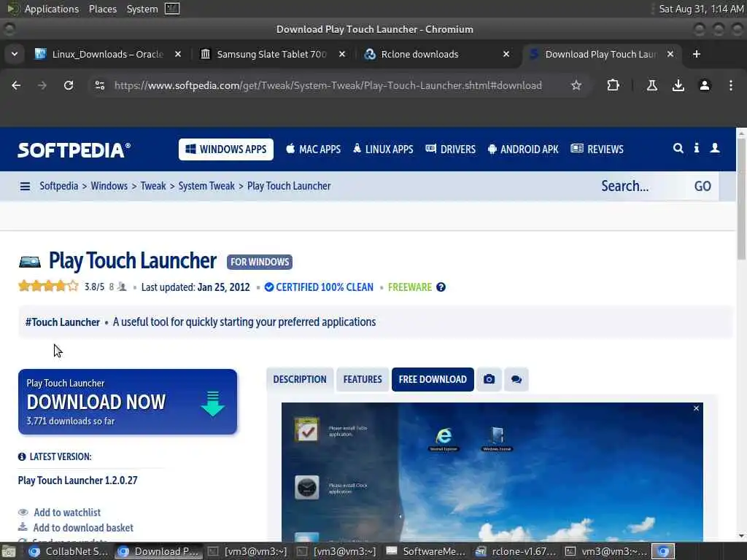Click the URL address bar
Image resolution: width=747 pixels, height=560 pixels.
pos(328,85)
